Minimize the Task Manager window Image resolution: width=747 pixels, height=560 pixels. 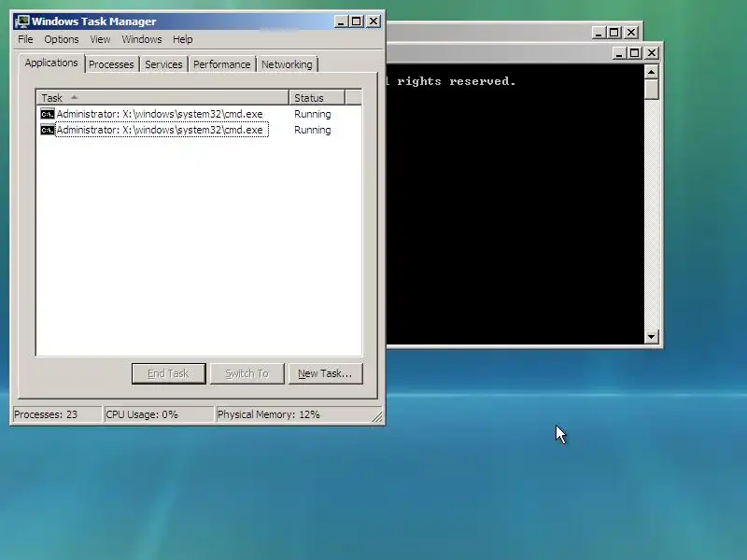[x=341, y=21]
